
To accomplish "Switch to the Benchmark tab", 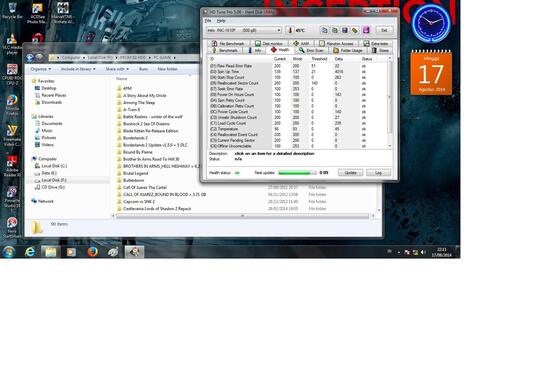I will [x=225, y=50].
